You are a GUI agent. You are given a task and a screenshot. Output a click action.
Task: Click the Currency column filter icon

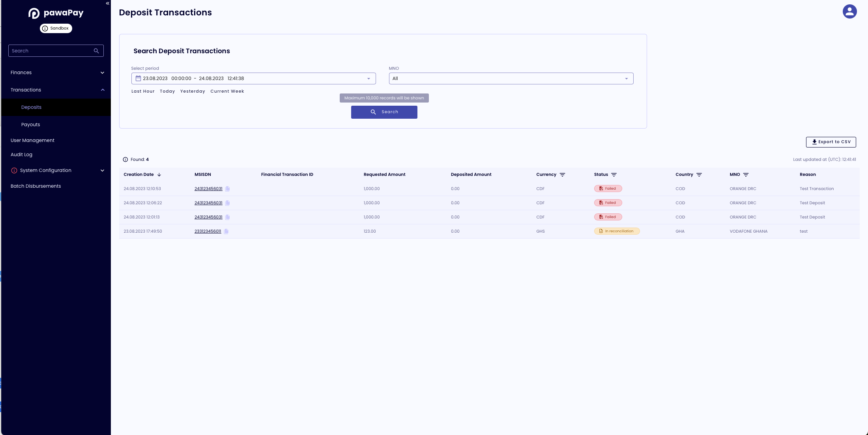click(x=562, y=175)
